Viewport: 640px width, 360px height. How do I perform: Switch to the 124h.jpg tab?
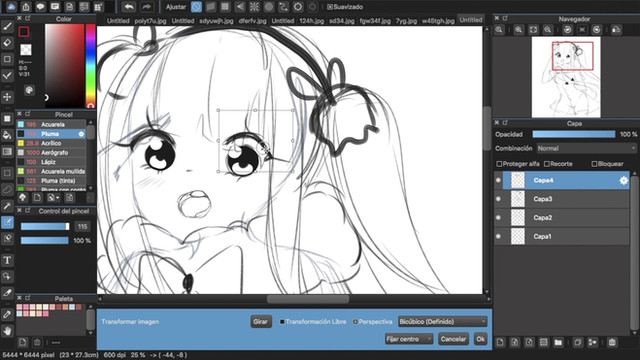point(311,20)
